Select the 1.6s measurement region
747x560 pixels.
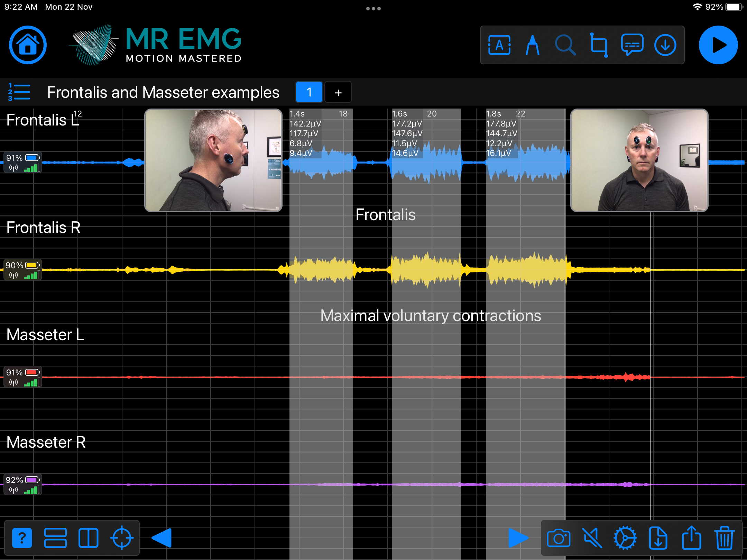tap(426, 334)
